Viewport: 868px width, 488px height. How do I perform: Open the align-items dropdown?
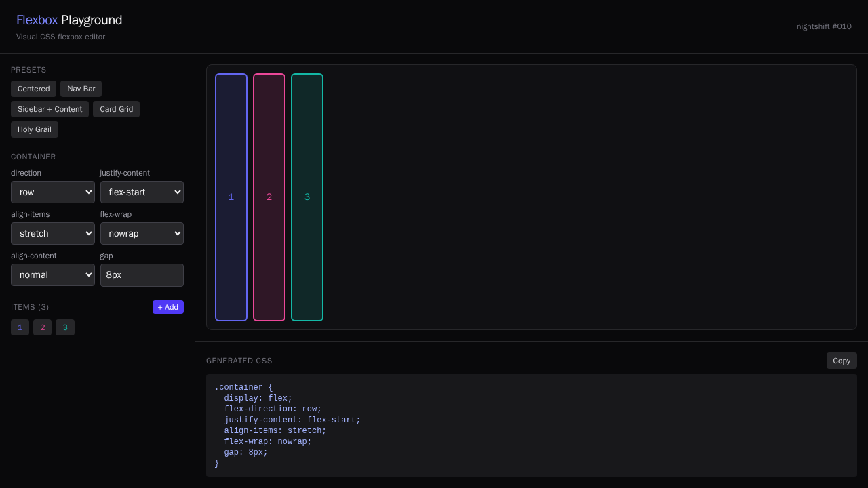(x=52, y=233)
